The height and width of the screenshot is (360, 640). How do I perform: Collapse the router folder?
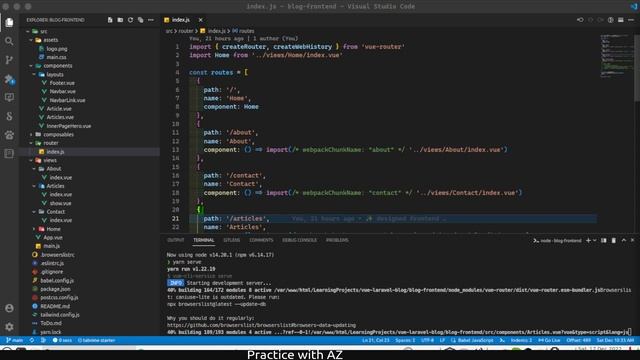[51, 143]
